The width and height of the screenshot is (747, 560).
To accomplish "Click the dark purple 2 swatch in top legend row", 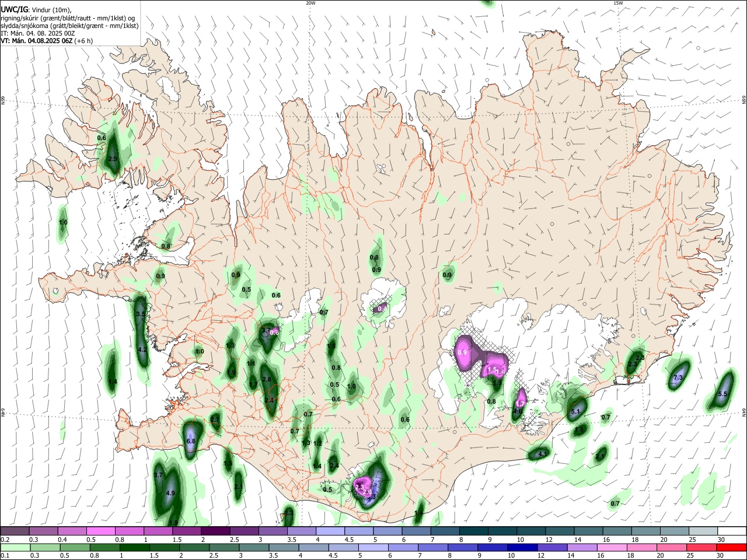I will 215,531.
